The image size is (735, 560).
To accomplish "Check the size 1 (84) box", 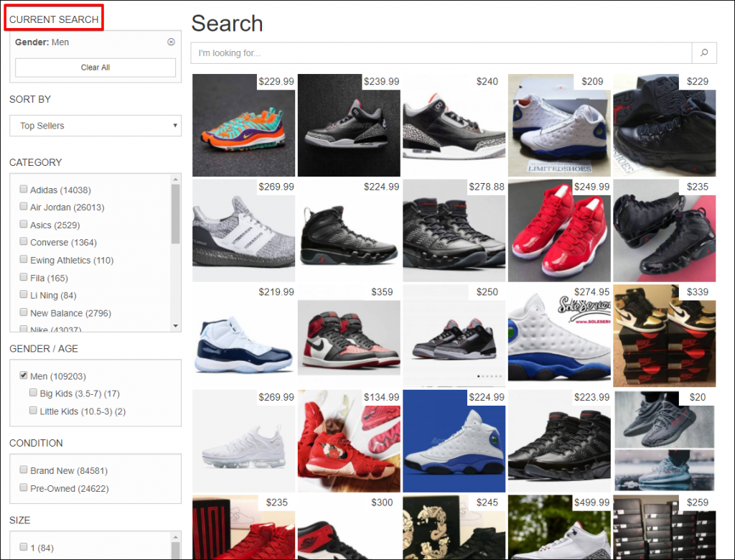I will pyautogui.click(x=23, y=547).
